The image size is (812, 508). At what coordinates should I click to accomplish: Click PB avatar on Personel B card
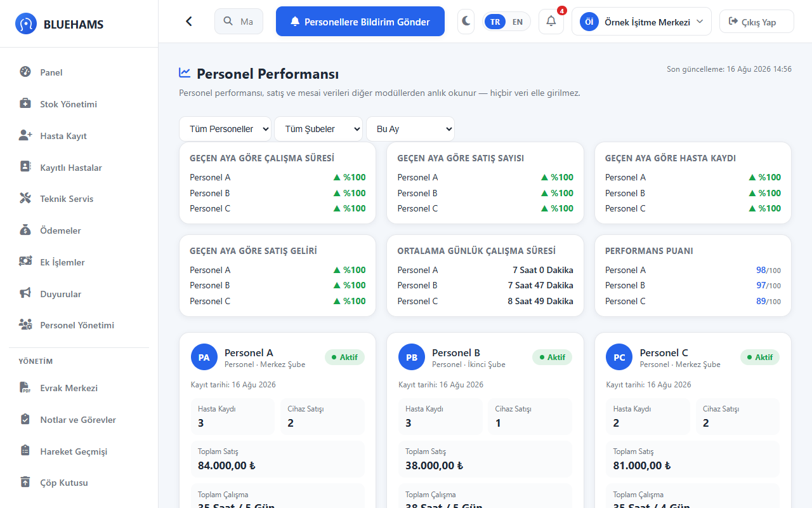[412, 358]
